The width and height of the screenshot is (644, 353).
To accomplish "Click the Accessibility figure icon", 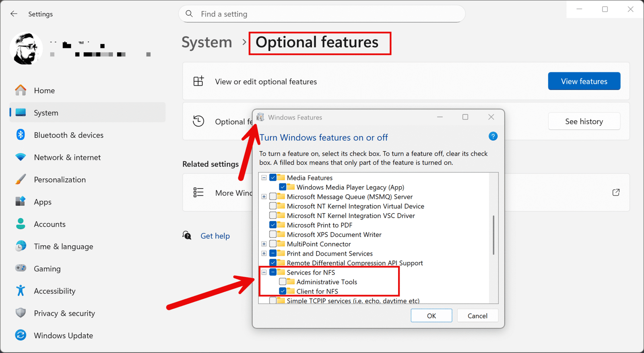I will (x=21, y=291).
